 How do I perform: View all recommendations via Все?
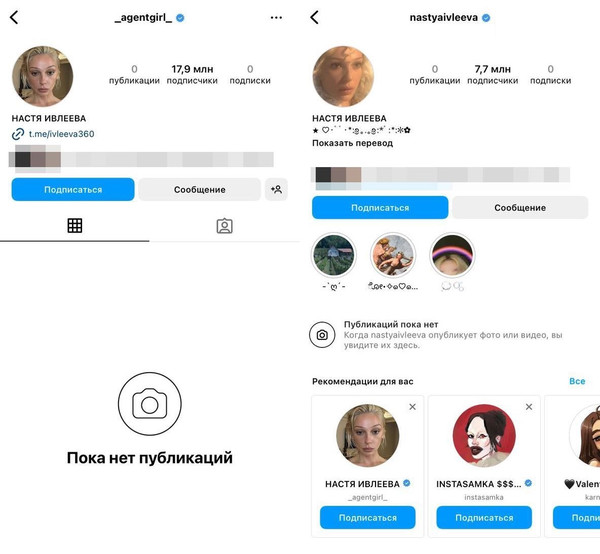[577, 381]
